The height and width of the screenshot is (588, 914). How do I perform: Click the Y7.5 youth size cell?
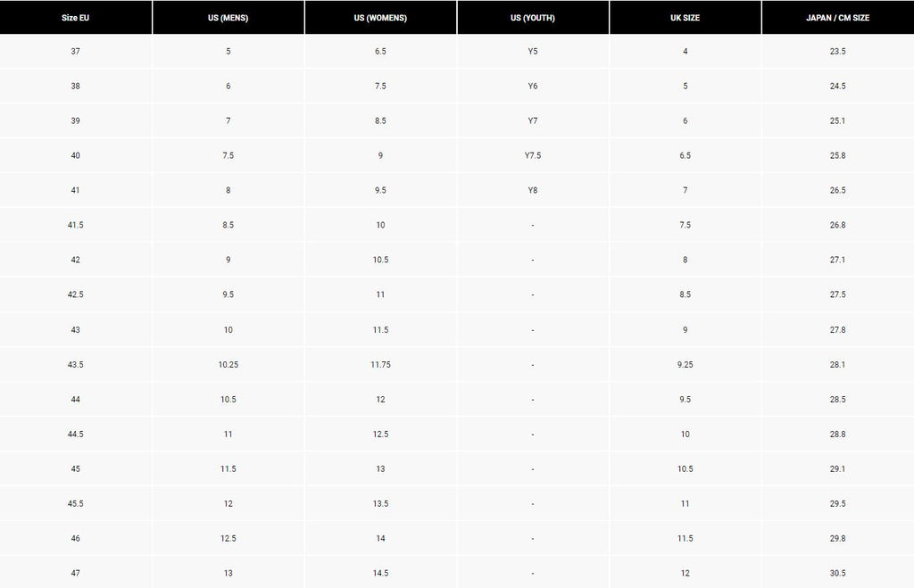pyautogui.click(x=533, y=156)
